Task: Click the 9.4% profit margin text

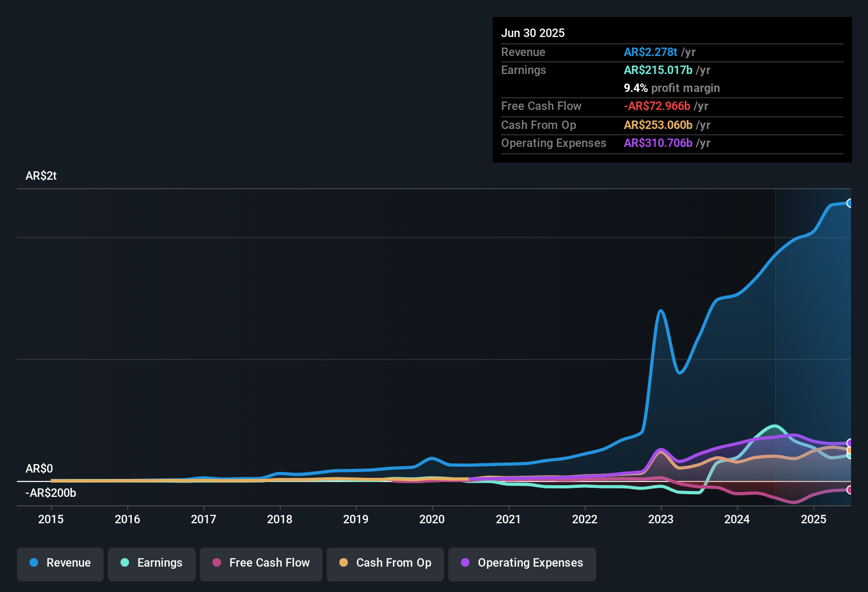Action: pyautogui.click(x=671, y=88)
